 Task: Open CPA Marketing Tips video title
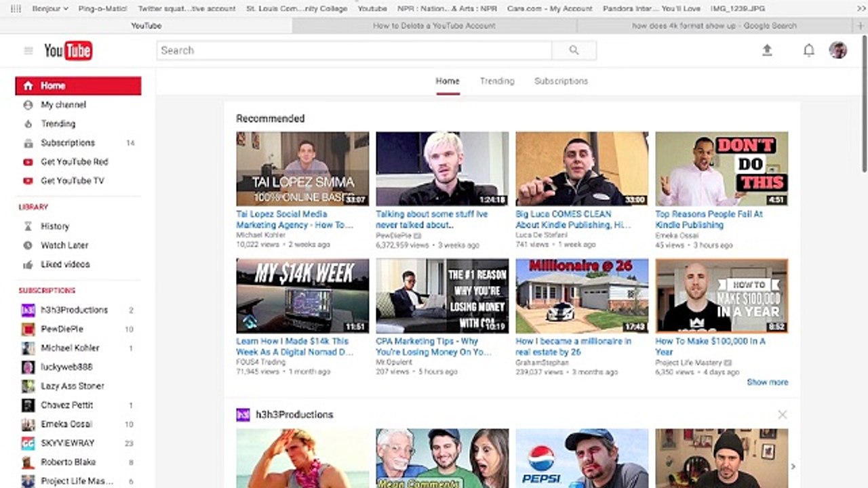(x=433, y=346)
